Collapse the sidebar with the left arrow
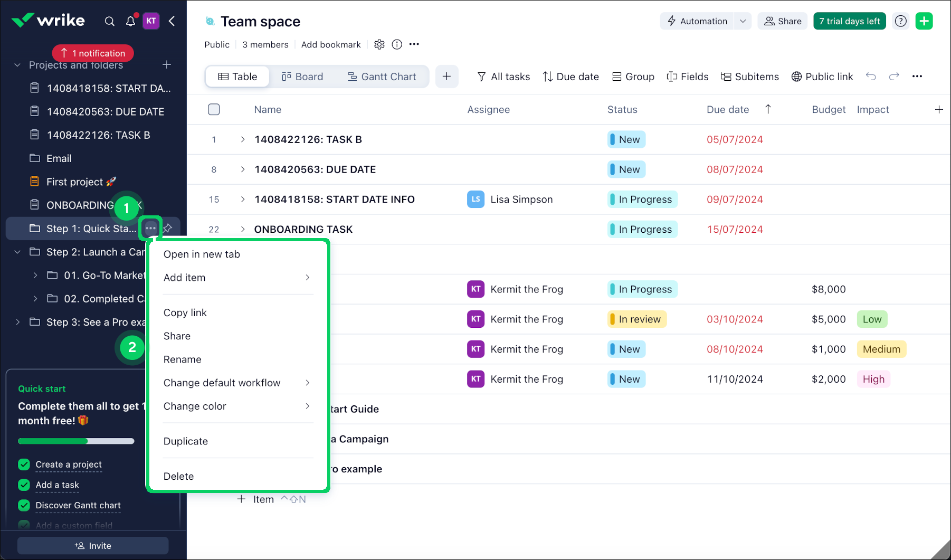This screenshot has width=951, height=560. point(172,21)
